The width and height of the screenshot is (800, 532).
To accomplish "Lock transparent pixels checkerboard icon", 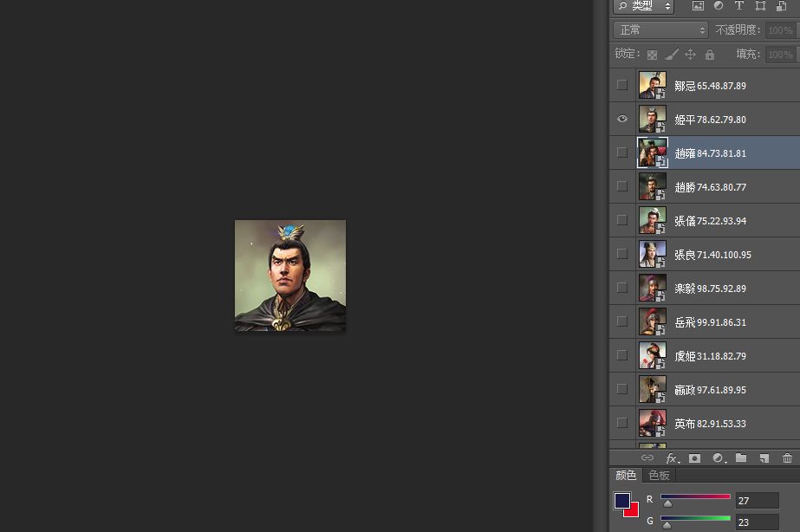I will pyautogui.click(x=652, y=55).
